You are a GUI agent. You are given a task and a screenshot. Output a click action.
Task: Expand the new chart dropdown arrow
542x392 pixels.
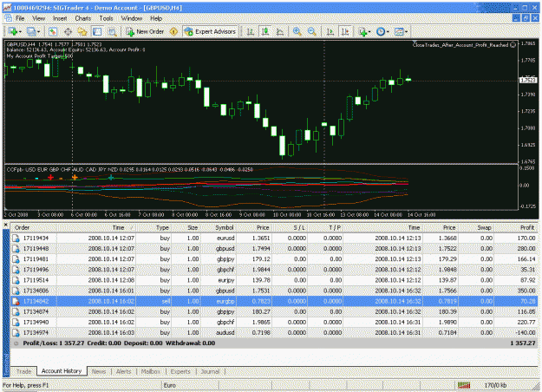(21, 32)
